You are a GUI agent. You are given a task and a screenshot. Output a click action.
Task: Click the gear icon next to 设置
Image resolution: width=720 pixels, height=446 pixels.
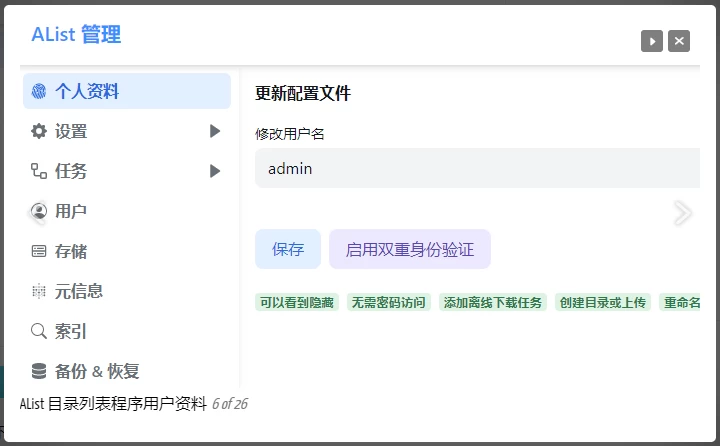39,131
